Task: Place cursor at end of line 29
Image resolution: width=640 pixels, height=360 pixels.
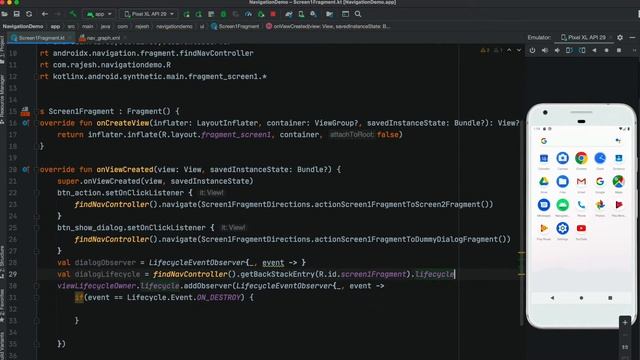Action: (455, 274)
